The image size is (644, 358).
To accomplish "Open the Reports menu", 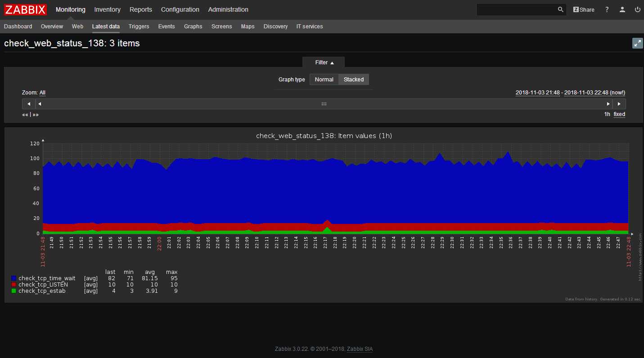I will point(141,9).
